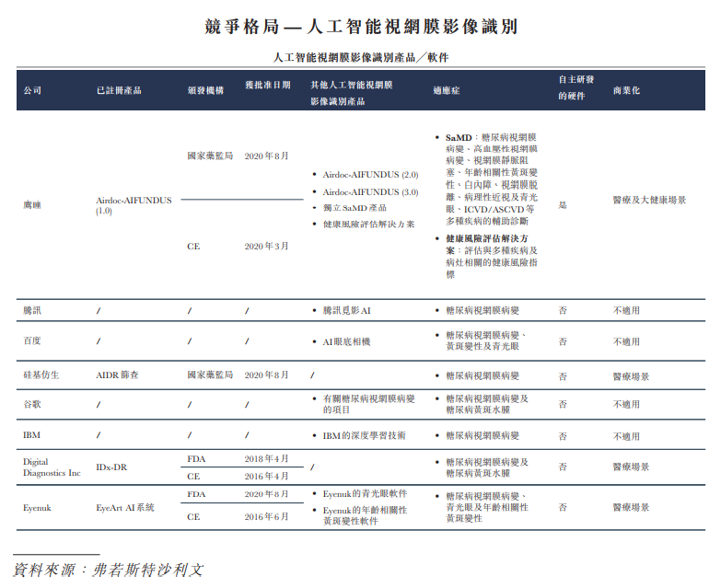Click 否 in the IBM row
Screen dimensions: 721x588
click(x=563, y=436)
